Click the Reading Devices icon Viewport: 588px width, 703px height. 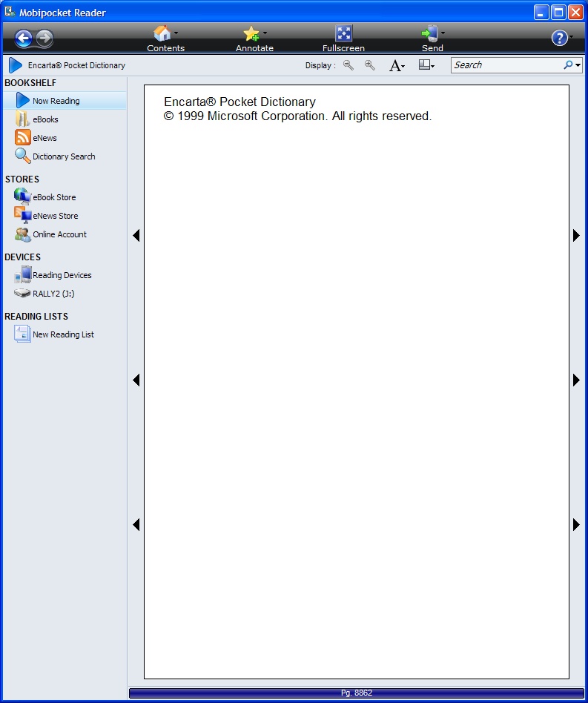(23, 275)
